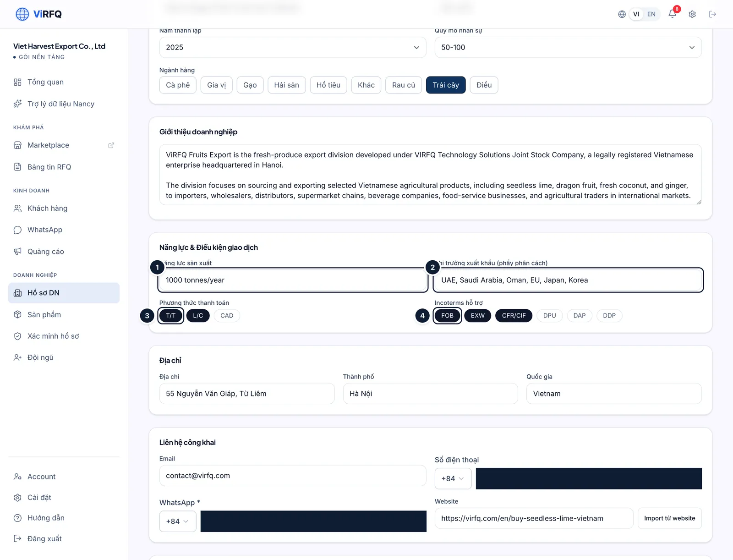Click the Đăng xuất exit icon
Image resolution: width=733 pixels, height=560 pixels.
17,538
